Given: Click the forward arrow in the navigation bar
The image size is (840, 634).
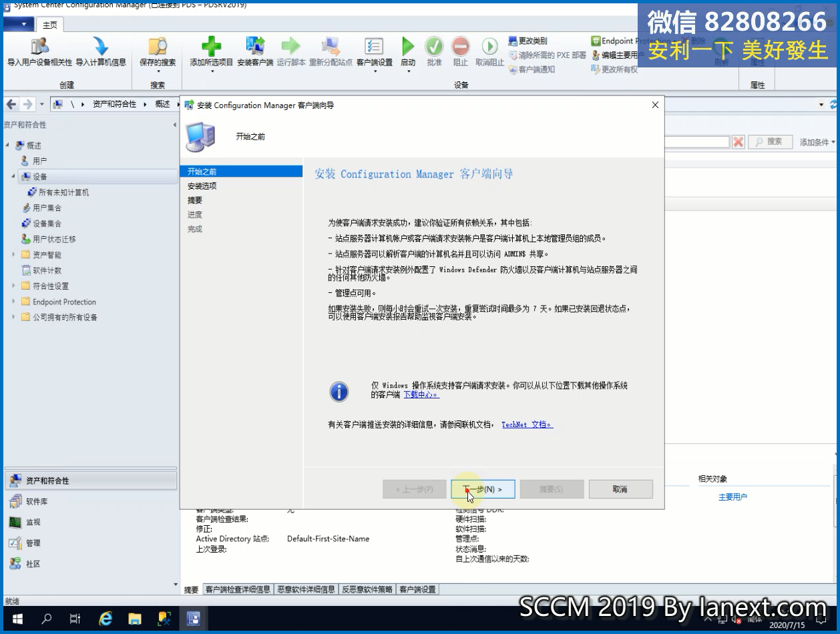Looking at the screenshot, I should [27, 104].
